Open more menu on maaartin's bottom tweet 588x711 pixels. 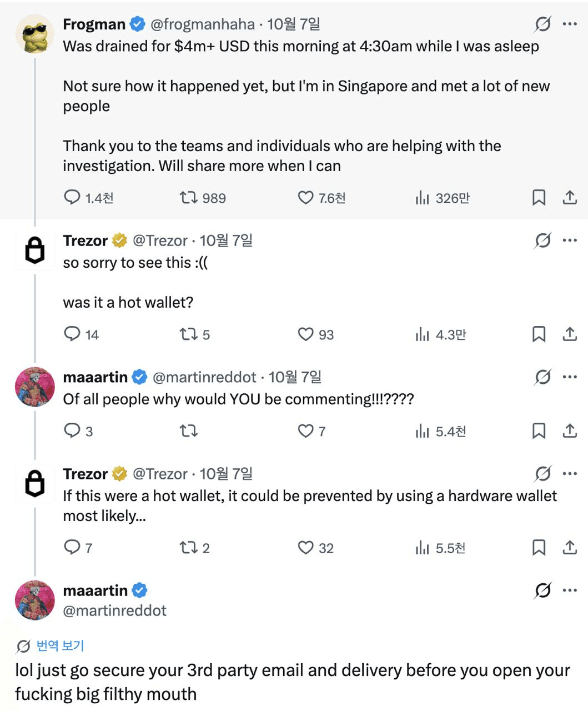pos(570,590)
